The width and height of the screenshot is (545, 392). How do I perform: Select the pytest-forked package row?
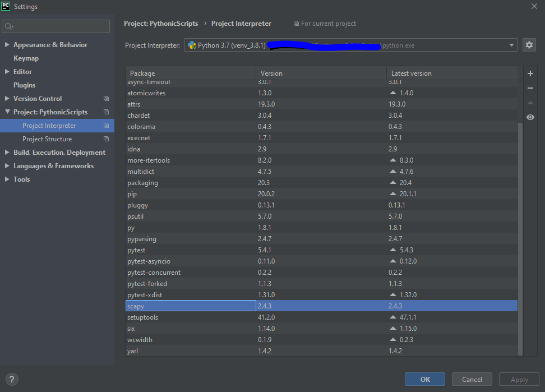[x=321, y=284]
